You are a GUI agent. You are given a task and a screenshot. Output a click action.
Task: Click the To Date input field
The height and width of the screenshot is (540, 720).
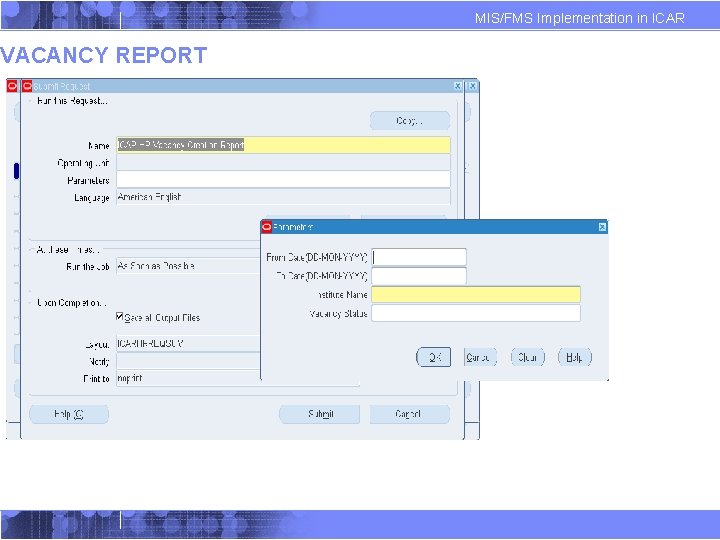pyautogui.click(x=419, y=276)
